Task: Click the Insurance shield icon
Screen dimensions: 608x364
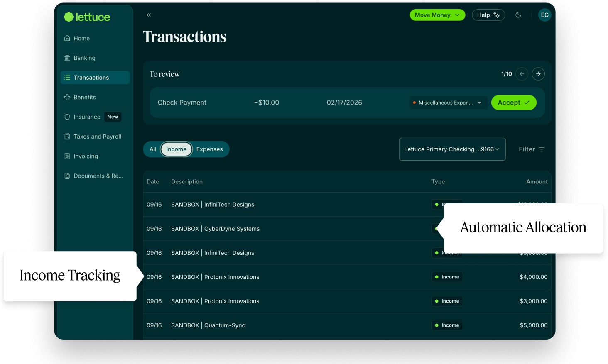Action: [67, 117]
